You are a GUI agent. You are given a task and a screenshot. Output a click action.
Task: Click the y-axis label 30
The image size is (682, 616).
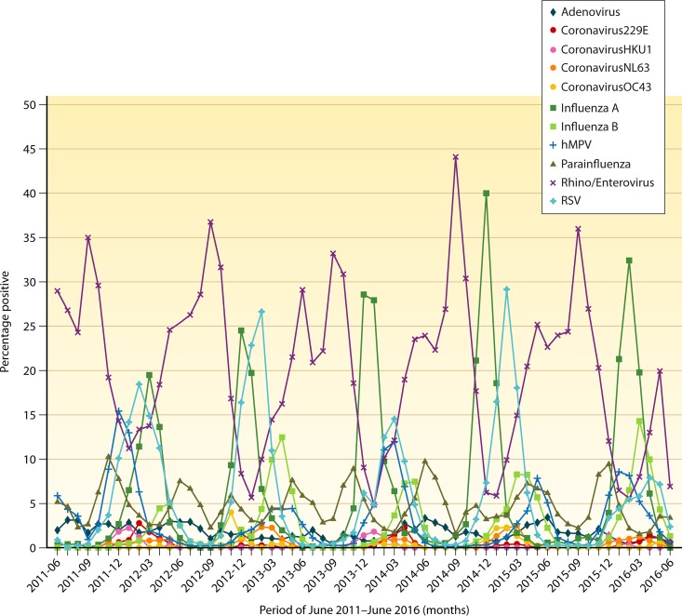(x=32, y=282)
